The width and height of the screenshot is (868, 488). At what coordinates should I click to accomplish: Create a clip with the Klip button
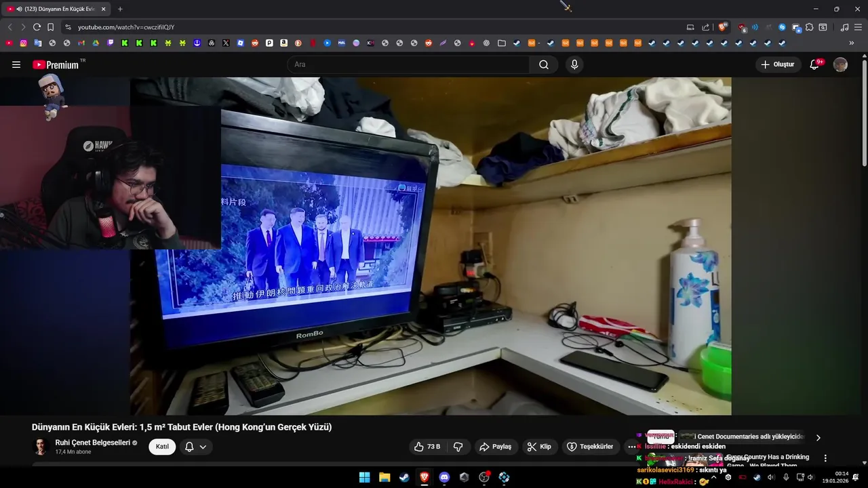539,447
